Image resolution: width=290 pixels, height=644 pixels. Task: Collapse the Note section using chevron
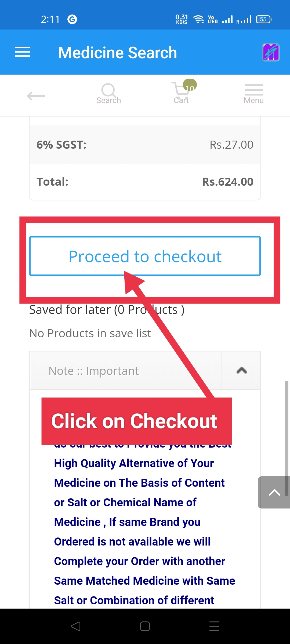241,371
